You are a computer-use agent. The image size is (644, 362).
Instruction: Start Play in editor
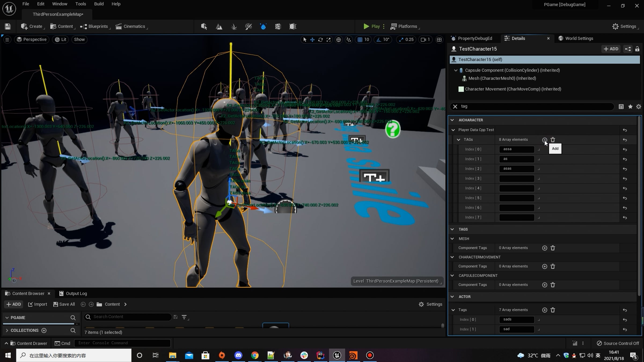point(372,26)
